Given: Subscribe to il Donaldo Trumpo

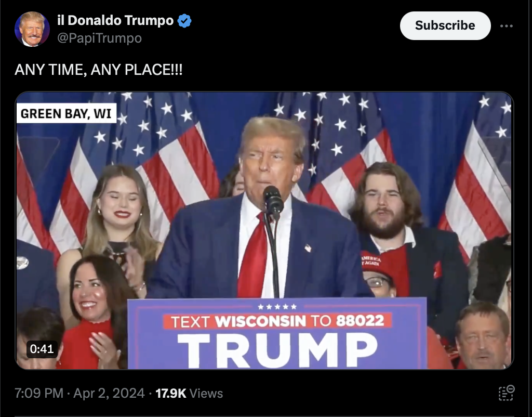Looking at the screenshot, I should 445,25.
